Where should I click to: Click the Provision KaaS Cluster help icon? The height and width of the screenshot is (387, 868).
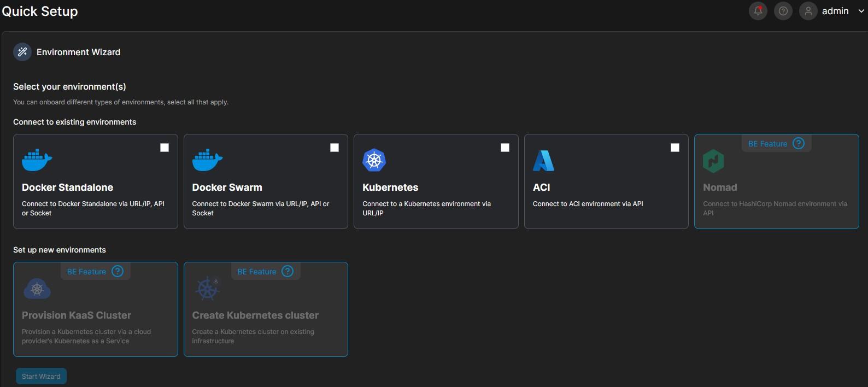pyautogui.click(x=118, y=272)
